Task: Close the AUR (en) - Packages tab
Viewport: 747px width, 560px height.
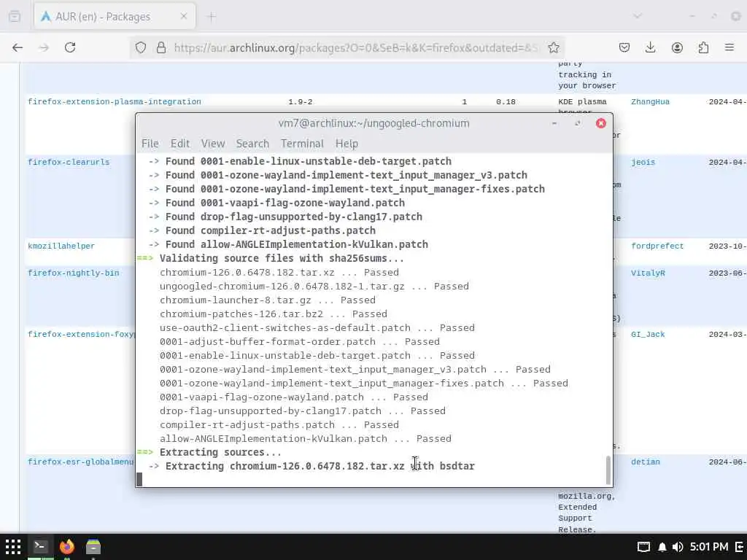Action: point(184,17)
